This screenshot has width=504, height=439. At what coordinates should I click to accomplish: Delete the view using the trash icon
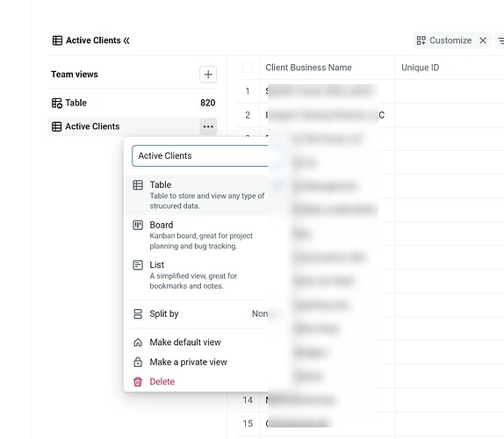(x=138, y=381)
